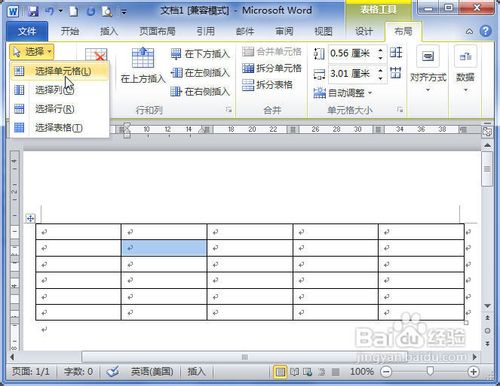This screenshot has height=386, width=500.
Task: Switch to the 设计 table tools tab
Action: [364, 31]
